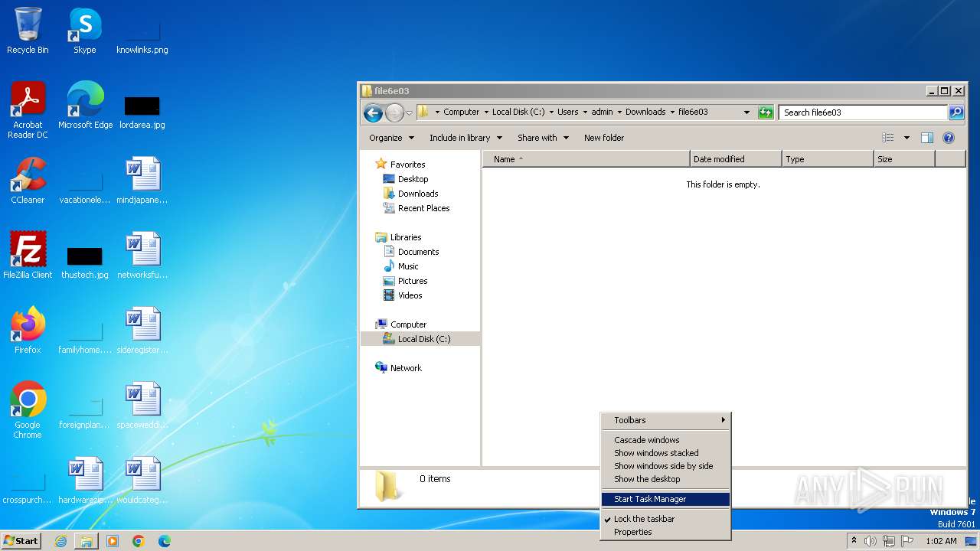Image resolution: width=980 pixels, height=551 pixels.
Task: Sort by the Name column header
Action: point(586,159)
